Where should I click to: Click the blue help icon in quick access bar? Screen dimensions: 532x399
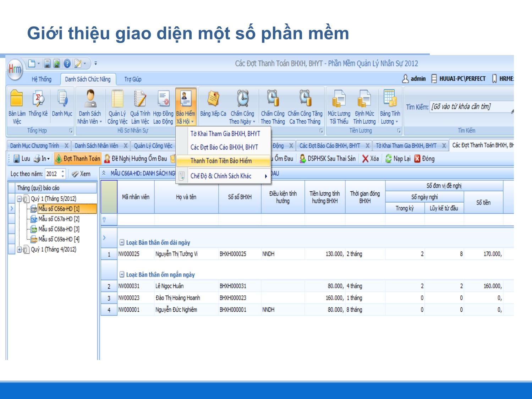click(x=67, y=64)
